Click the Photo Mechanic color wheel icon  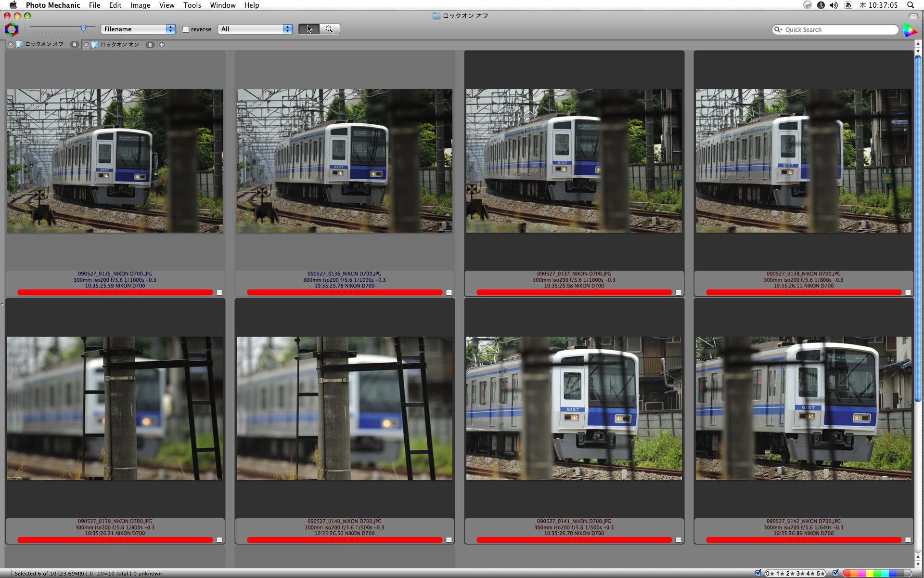pos(12,29)
